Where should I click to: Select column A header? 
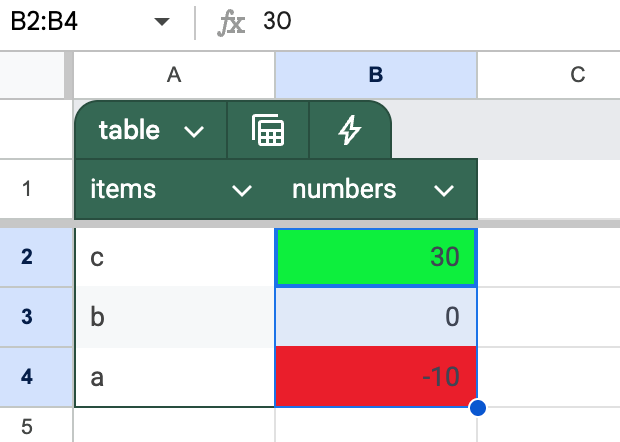coord(174,75)
